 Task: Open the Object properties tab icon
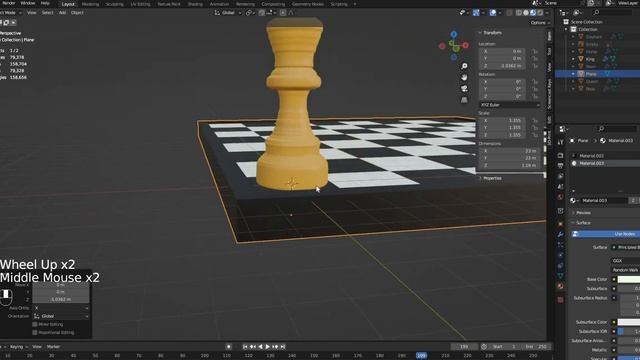pos(560,224)
